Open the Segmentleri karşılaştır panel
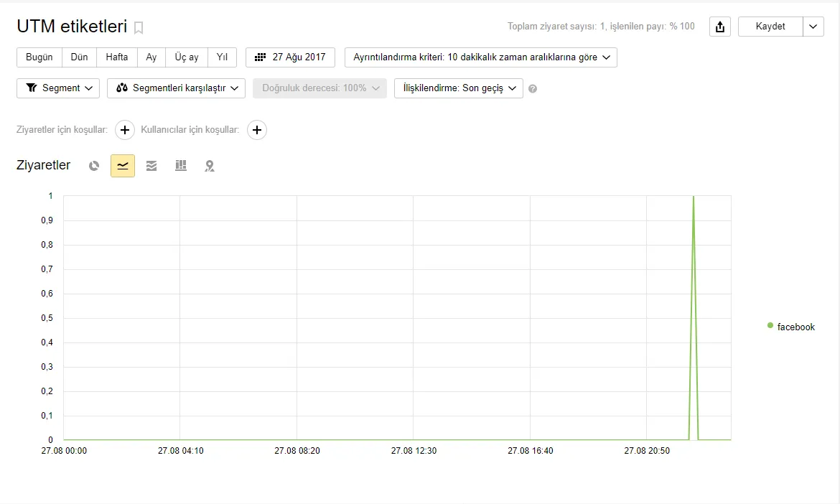Image resolution: width=840 pixels, height=504 pixels. 175,88
